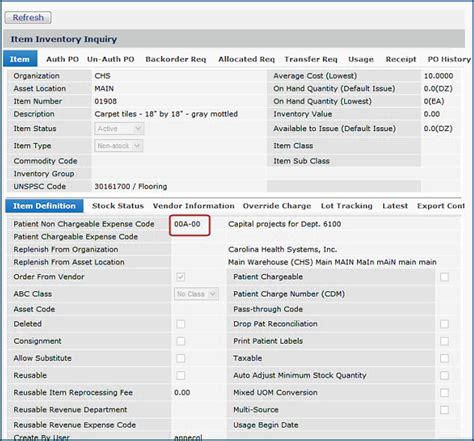The image size is (474, 441).
Task: Check the Deleted checkbox
Action: [x=181, y=324]
